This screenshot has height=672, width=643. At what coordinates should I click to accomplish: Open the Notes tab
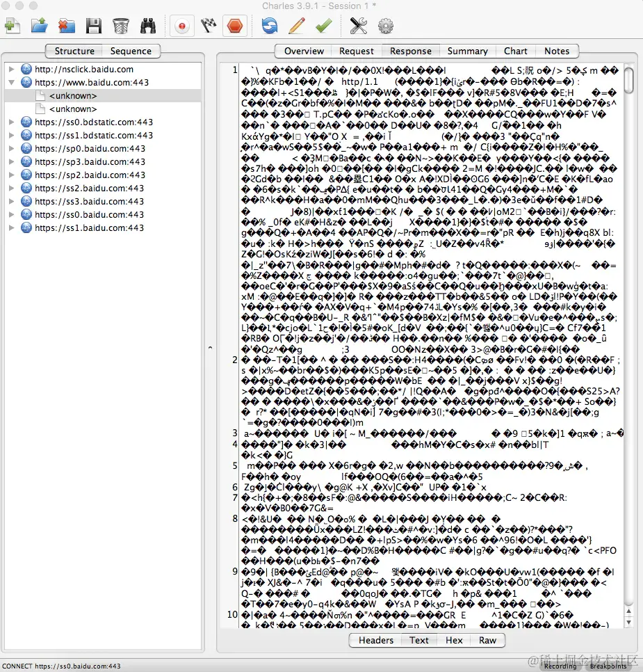[x=557, y=51]
